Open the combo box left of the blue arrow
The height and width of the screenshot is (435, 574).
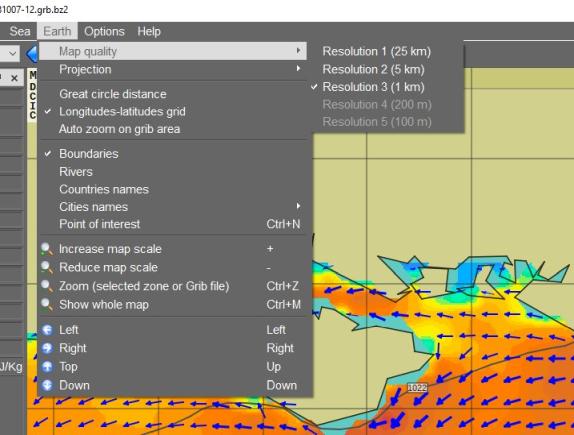click(x=10, y=53)
